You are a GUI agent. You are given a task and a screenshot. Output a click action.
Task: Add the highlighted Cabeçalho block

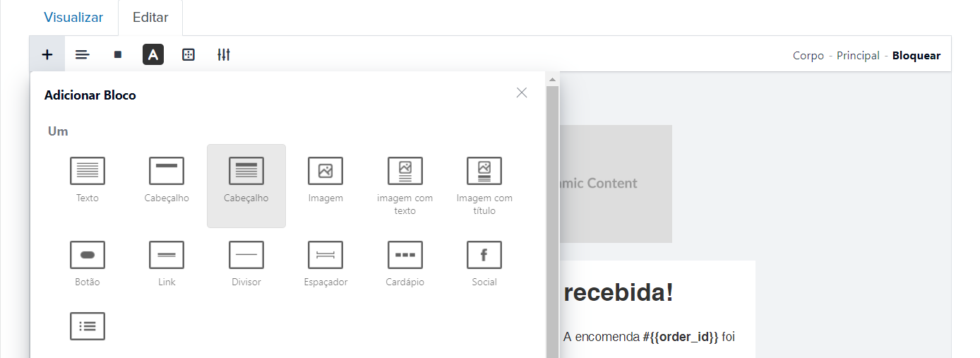pyautogui.click(x=246, y=186)
